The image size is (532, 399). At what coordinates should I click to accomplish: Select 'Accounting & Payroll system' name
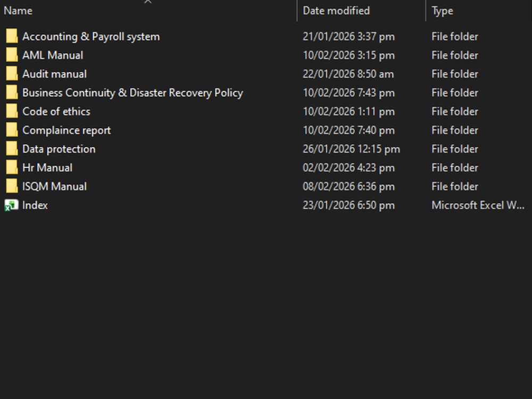91,37
